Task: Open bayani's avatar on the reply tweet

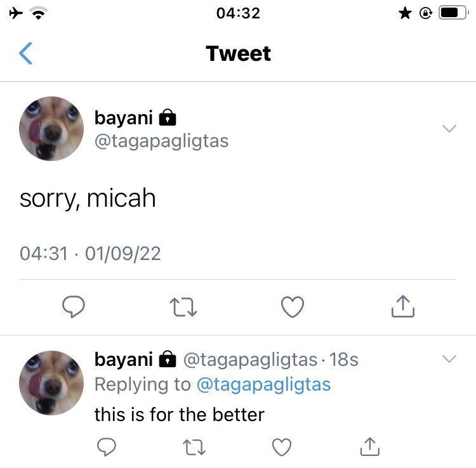Action: 51,383
